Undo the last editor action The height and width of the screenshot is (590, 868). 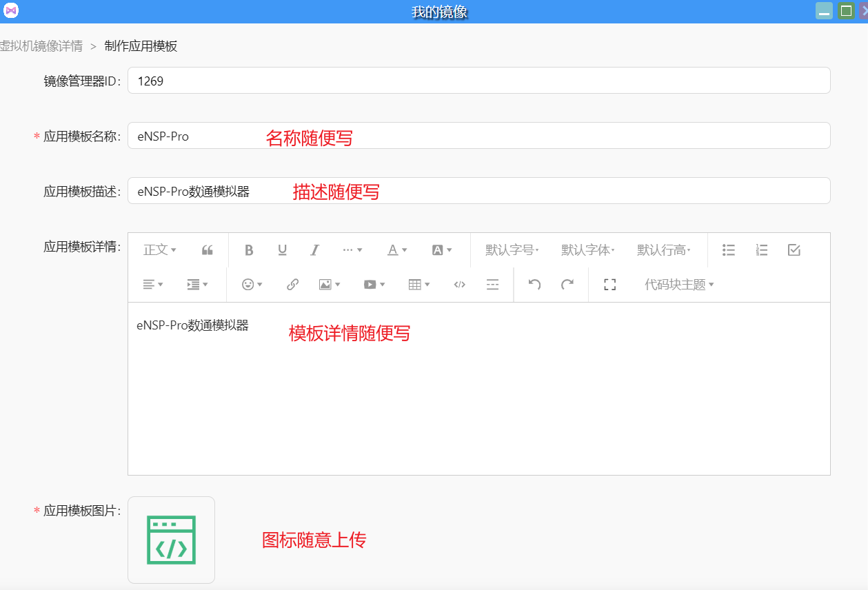[534, 285]
